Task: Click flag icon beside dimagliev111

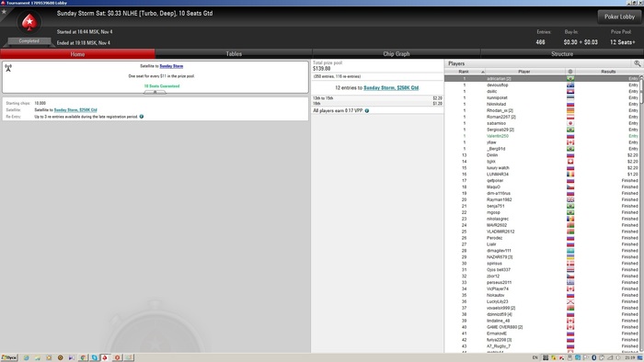Action: pyautogui.click(x=570, y=251)
